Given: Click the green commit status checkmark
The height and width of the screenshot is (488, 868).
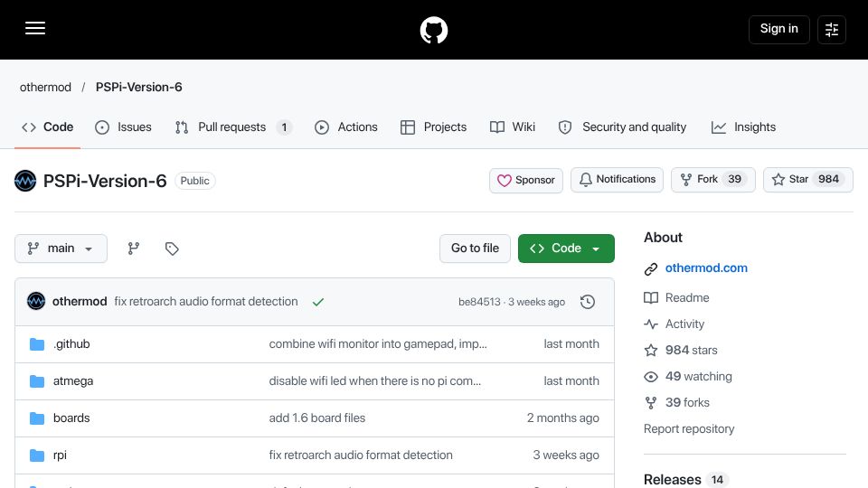Looking at the screenshot, I should click(317, 302).
